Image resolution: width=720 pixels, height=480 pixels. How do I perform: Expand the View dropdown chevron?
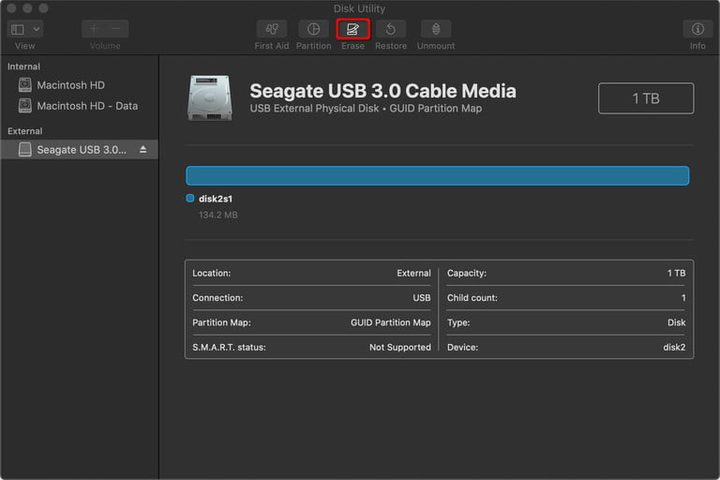36,29
